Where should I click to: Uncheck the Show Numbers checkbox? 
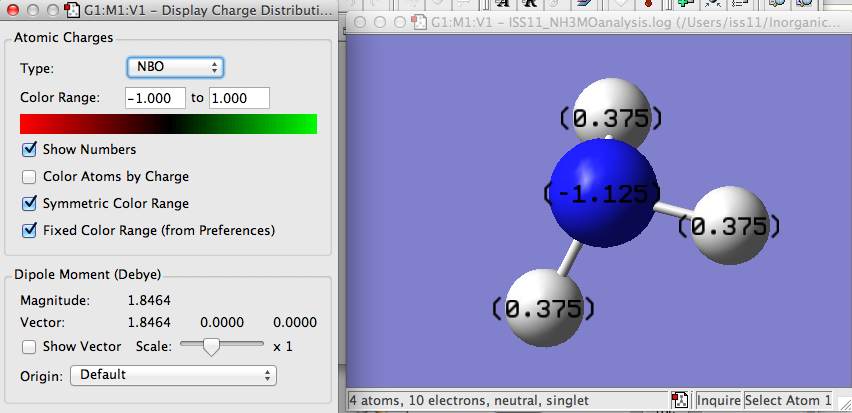[29, 149]
